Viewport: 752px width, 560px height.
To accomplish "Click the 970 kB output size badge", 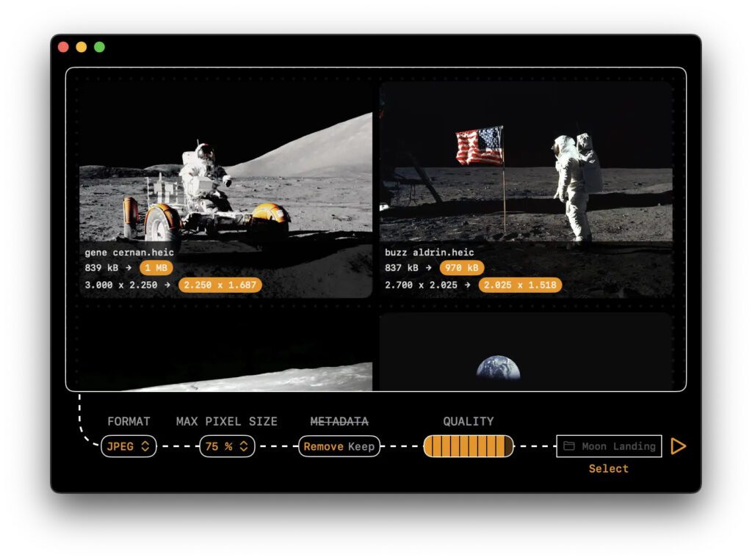I will (462, 268).
